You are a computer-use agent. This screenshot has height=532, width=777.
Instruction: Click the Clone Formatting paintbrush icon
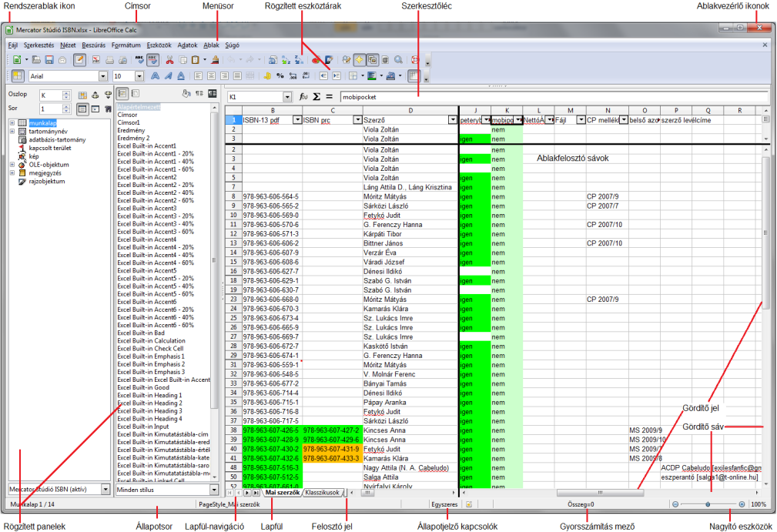pos(215,60)
